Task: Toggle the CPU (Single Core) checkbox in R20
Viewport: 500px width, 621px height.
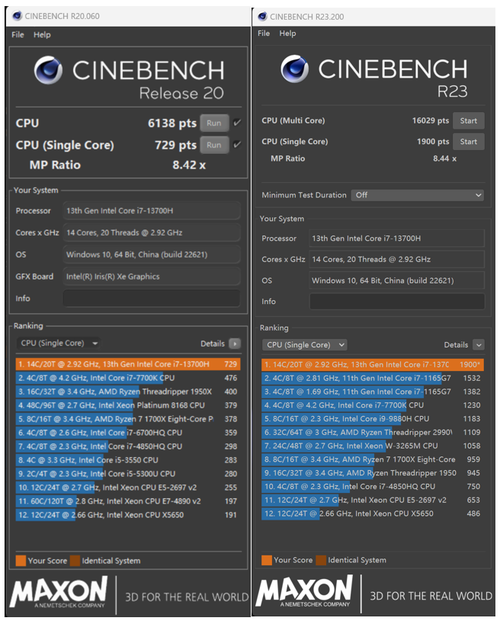Action: tap(237, 145)
